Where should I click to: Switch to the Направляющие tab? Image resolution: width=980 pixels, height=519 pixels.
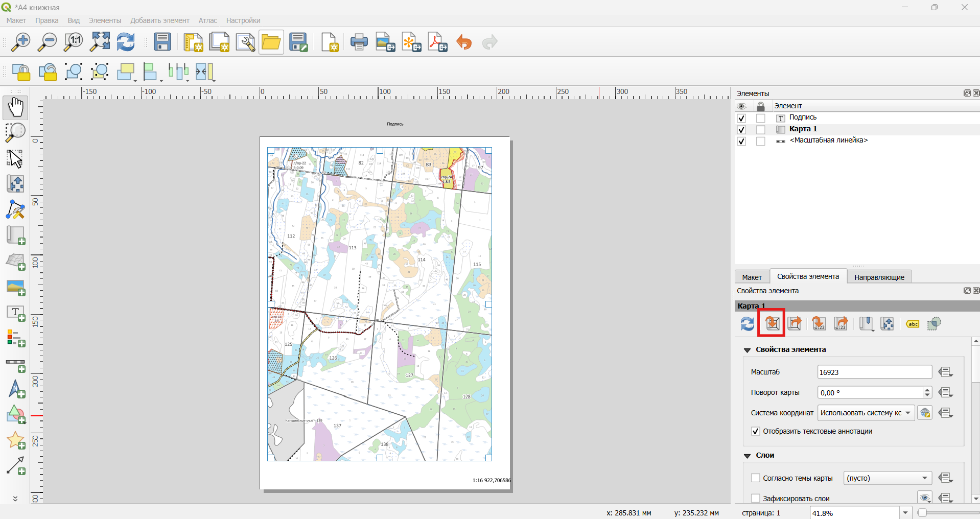pos(879,277)
